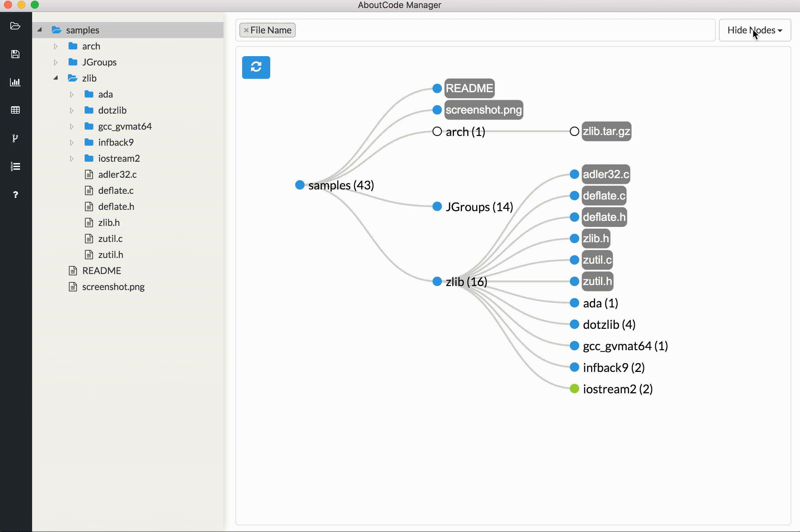Expand the JGroups folder in the tree

pyautogui.click(x=55, y=62)
